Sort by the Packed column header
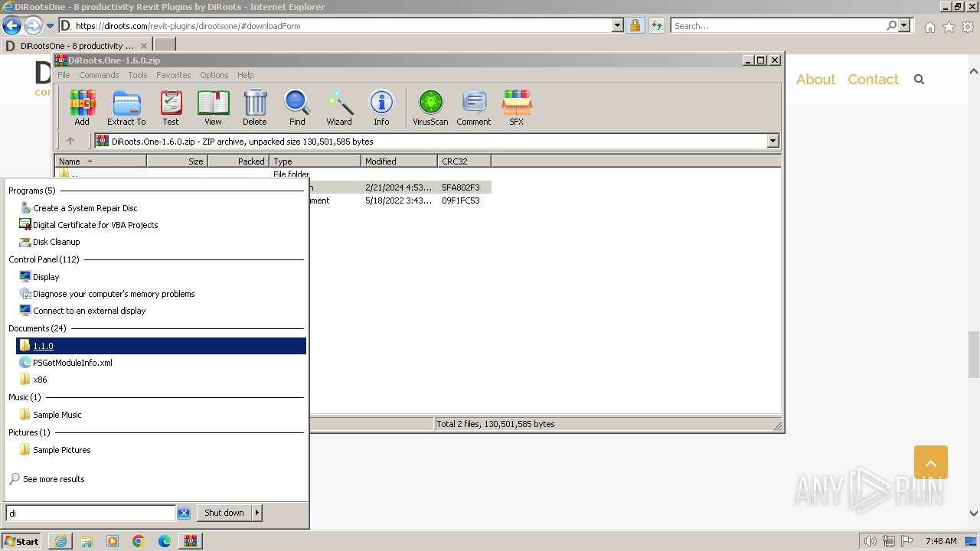 (238, 161)
